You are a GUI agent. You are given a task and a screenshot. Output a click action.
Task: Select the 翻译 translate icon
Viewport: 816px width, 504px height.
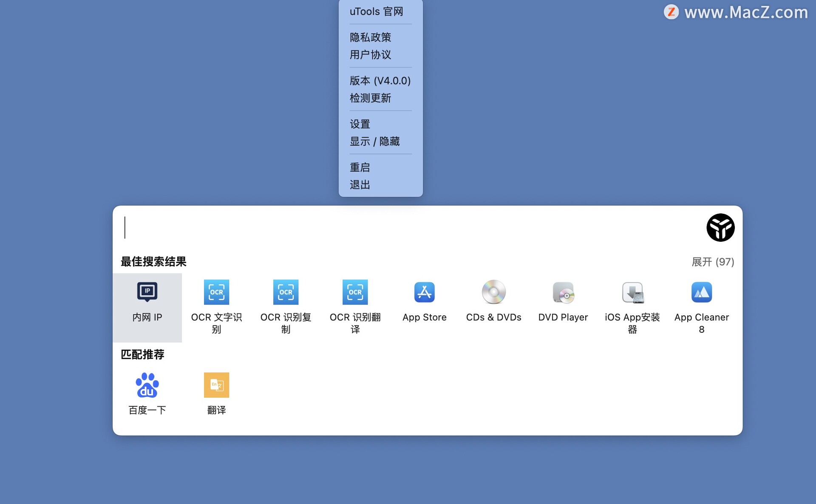(x=216, y=385)
